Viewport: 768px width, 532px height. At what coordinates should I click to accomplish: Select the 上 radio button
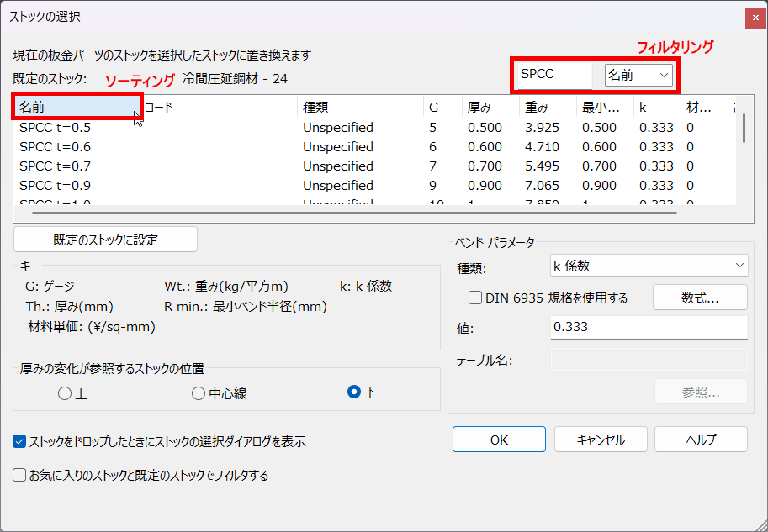[x=65, y=393]
